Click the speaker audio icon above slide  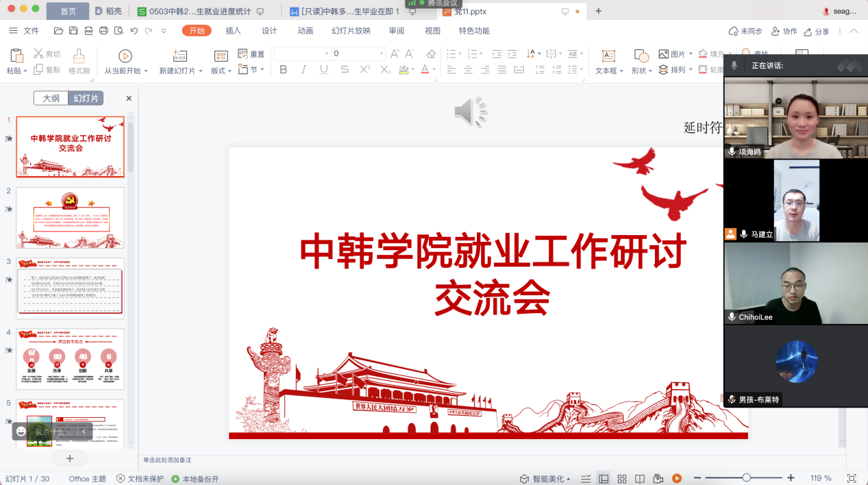[471, 112]
